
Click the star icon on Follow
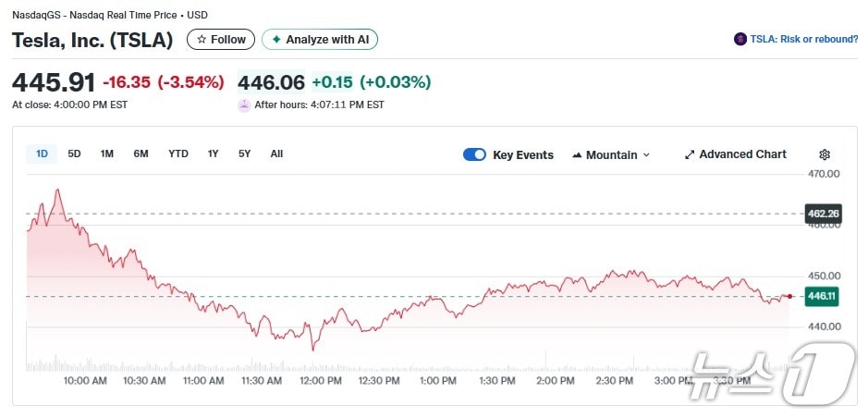point(202,40)
